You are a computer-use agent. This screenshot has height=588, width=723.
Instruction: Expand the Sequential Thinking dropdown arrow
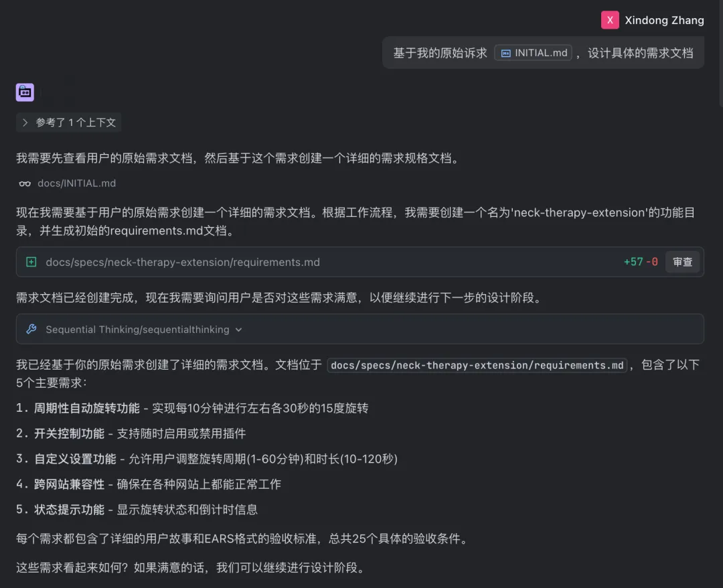238,329
